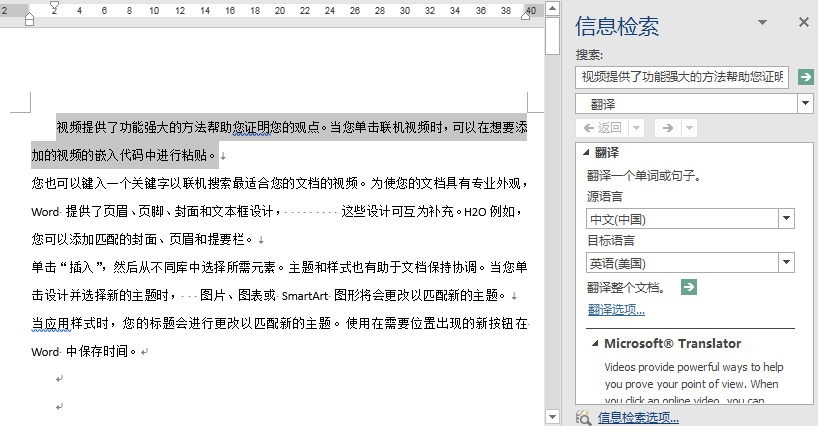Click the research options magnifier icon
The image size is (818, 426).
pos(584,418)
